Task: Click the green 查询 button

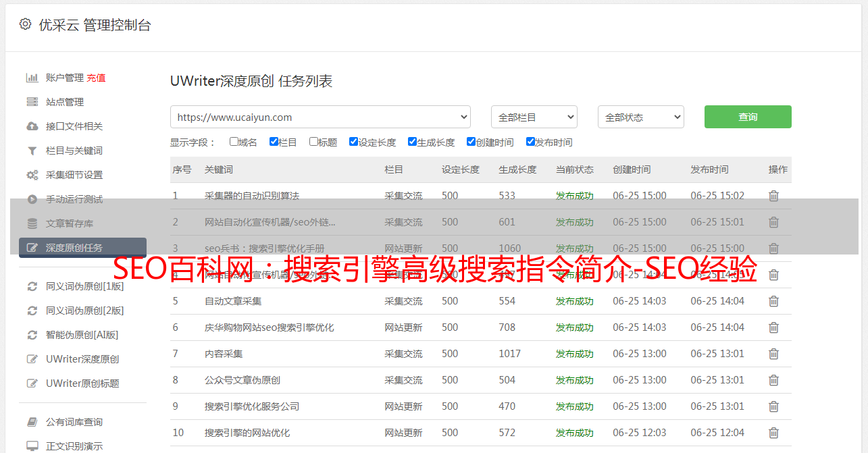Action: point(748,117)
